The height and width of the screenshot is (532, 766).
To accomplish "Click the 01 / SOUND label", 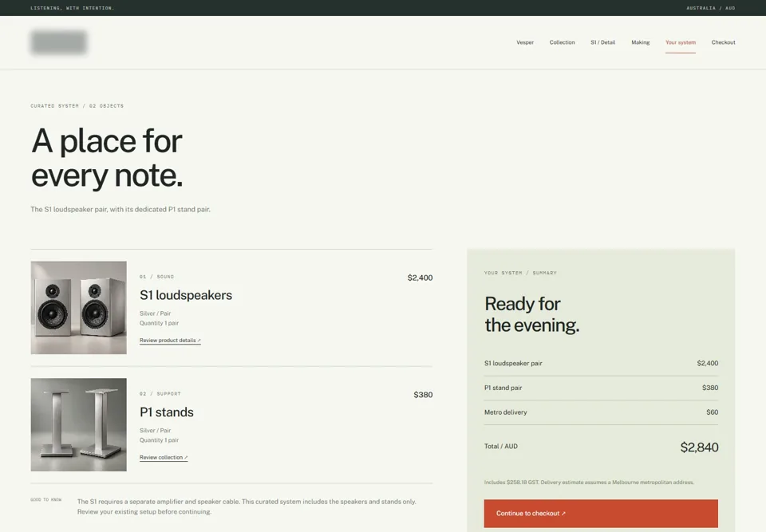I will pos(157,277).
